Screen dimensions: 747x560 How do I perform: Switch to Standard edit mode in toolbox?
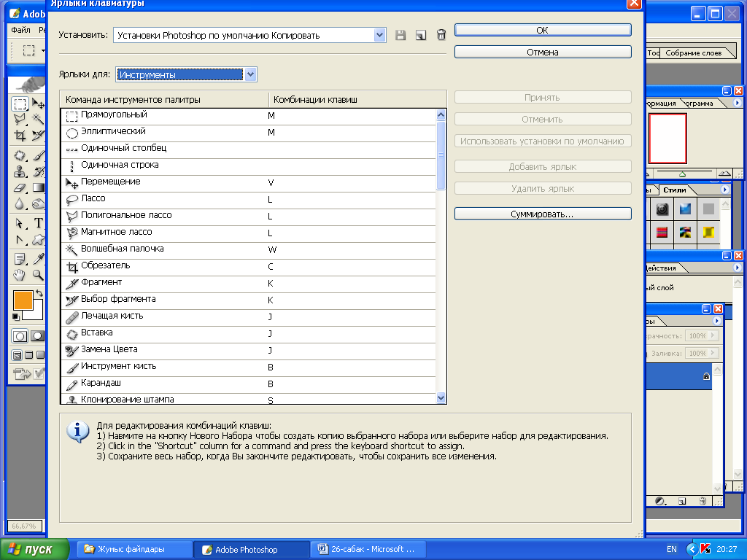20,336
